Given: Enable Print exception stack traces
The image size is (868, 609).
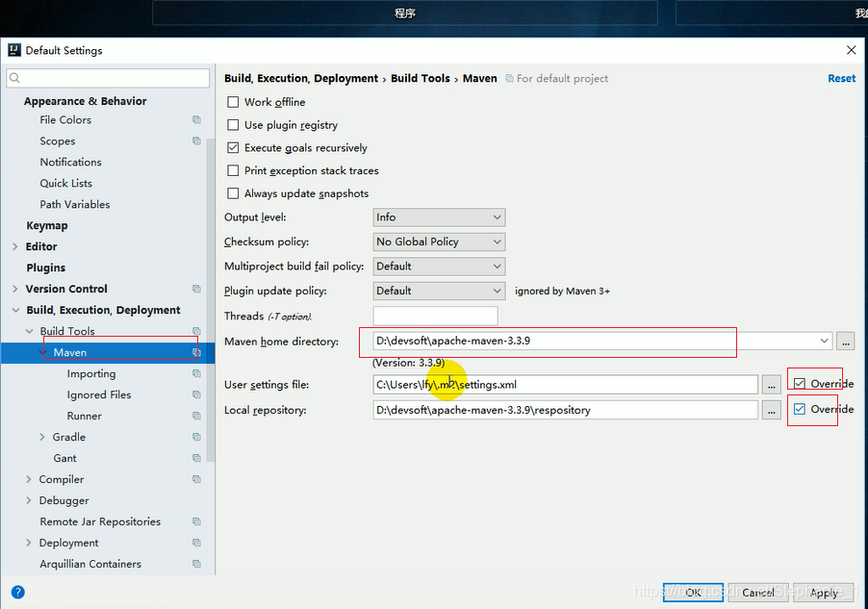Looking at the screenshot, I should pyautogui.click(x=233, y=170).
